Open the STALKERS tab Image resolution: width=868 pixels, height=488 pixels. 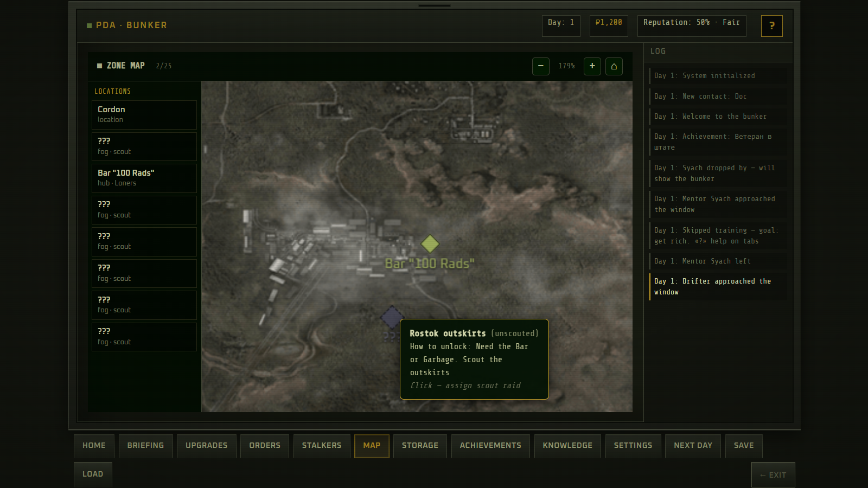[321, 446]
